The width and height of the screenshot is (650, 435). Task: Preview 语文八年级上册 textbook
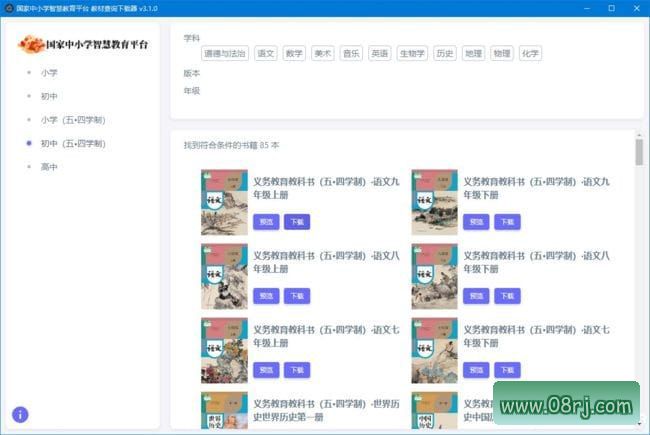click(x=266, y=296)
